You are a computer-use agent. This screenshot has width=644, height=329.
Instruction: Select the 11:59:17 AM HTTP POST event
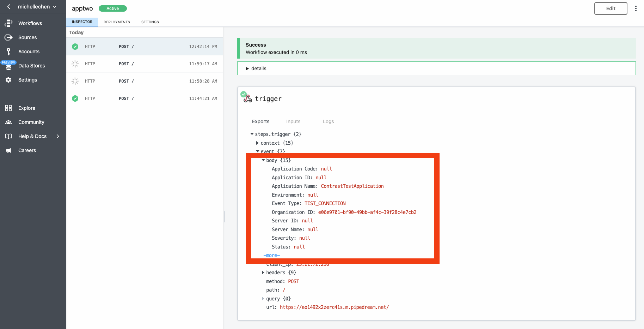(x=145, y=64)
